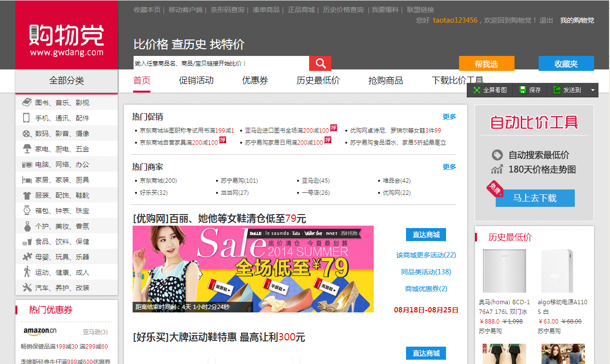Switch to the 优惠券 tab
This screenshot has width=610, height=364.
pyautogui.click(x=255, y=81)
